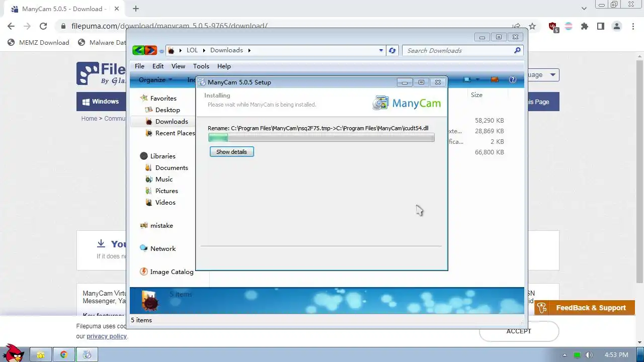
Task: Open the Tools menu in Explorer
Action: click(201, 66)
